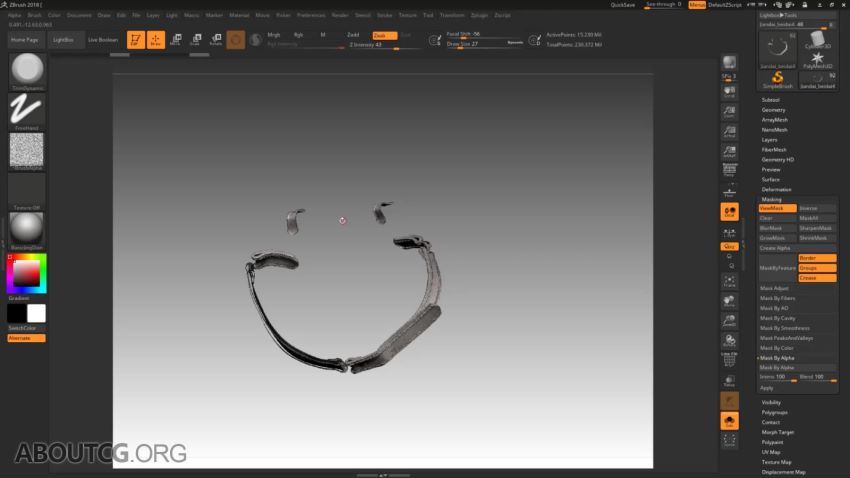Click the Scroll document icon

tap(730, 92)
